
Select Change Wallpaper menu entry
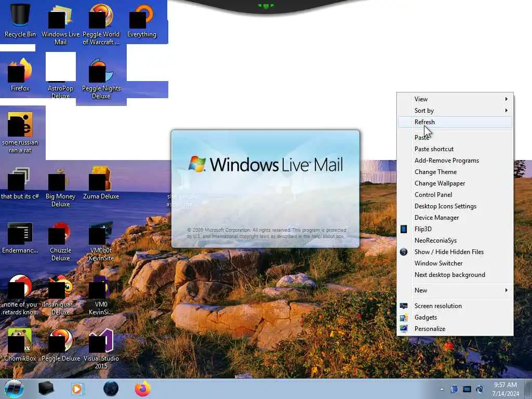point(455,183)
